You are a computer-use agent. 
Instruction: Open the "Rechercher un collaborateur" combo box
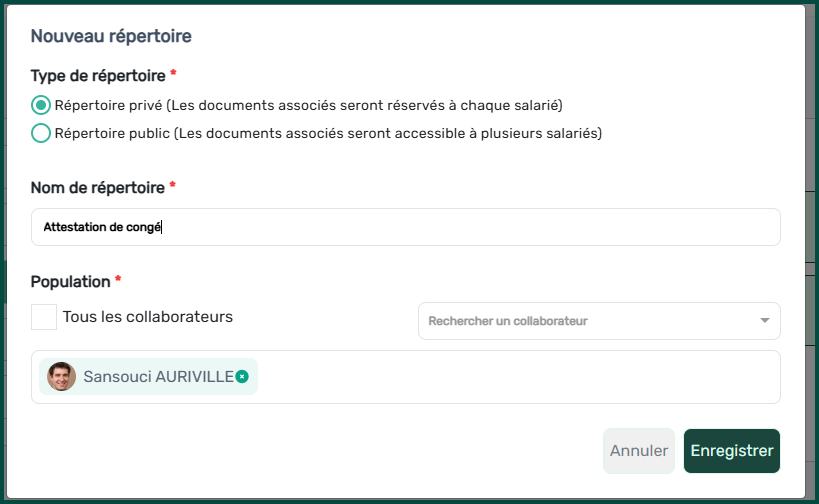[x=590, y=321]
